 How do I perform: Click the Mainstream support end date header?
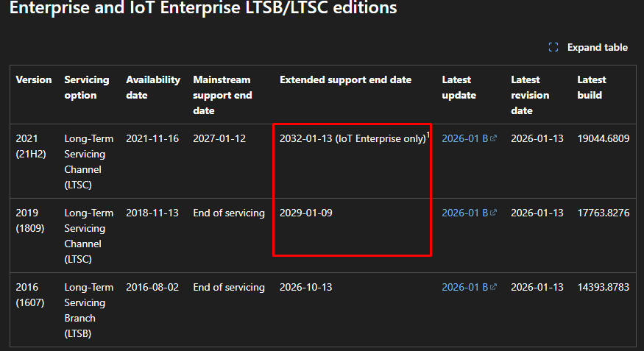tap(222, 95)
